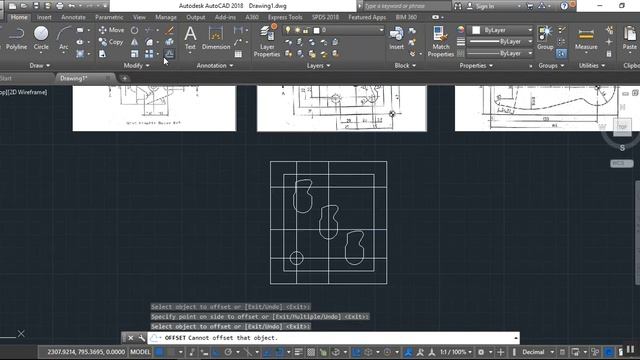Click the MODEL space button
Viewport: 640px width, 360px height.
click(140, 352)
